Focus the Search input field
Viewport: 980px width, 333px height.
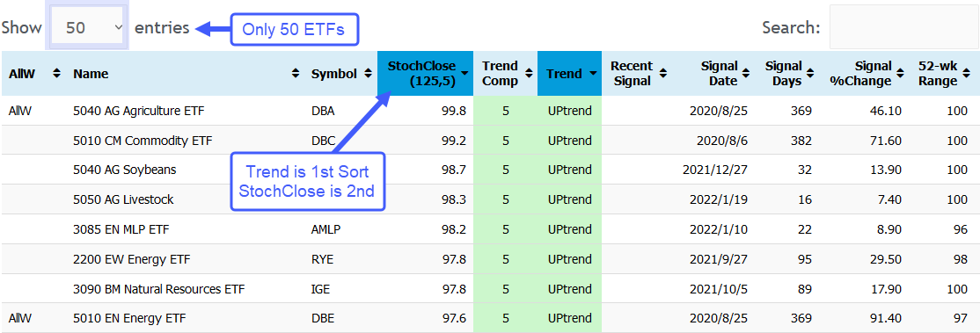click(x=903, y=27)
